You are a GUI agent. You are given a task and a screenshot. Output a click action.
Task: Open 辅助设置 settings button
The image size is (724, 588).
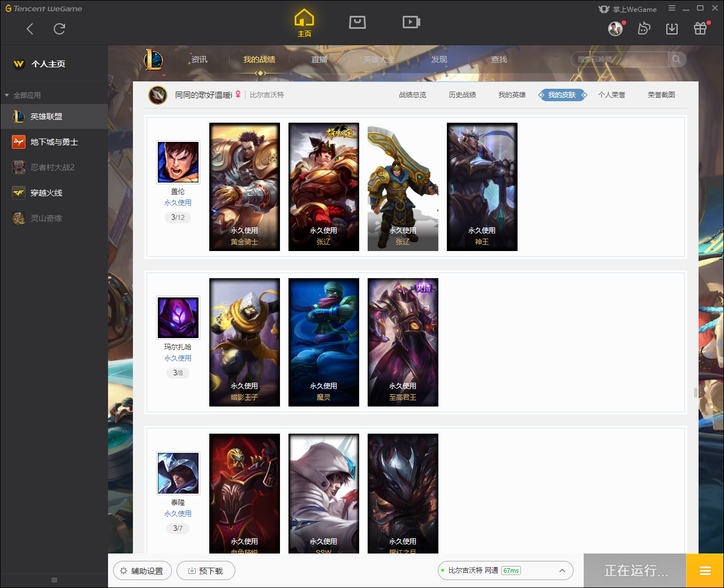click(x=142, y=571)
